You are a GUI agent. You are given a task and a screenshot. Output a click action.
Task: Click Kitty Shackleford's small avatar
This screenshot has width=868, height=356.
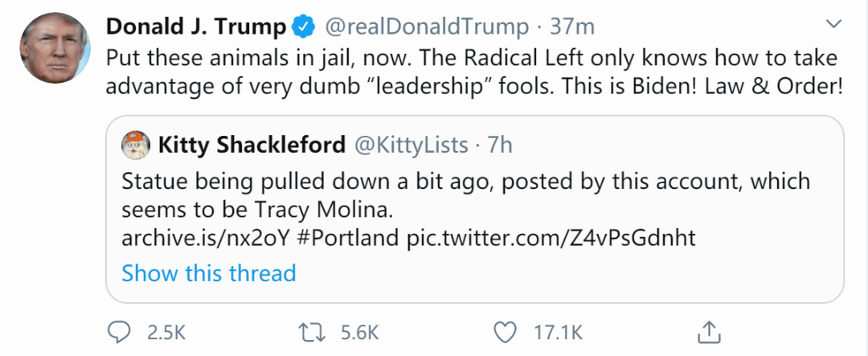[x=135, y=145]
